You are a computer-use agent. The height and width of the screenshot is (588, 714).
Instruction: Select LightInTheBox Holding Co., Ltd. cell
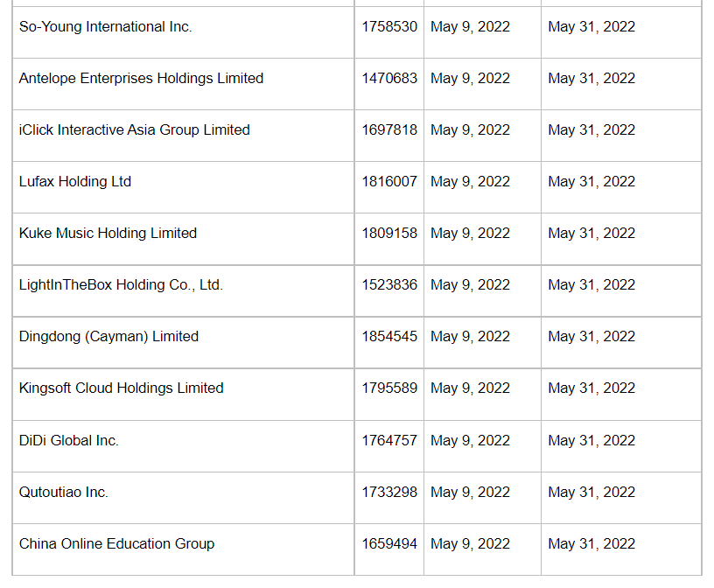[x=121, y=285]
